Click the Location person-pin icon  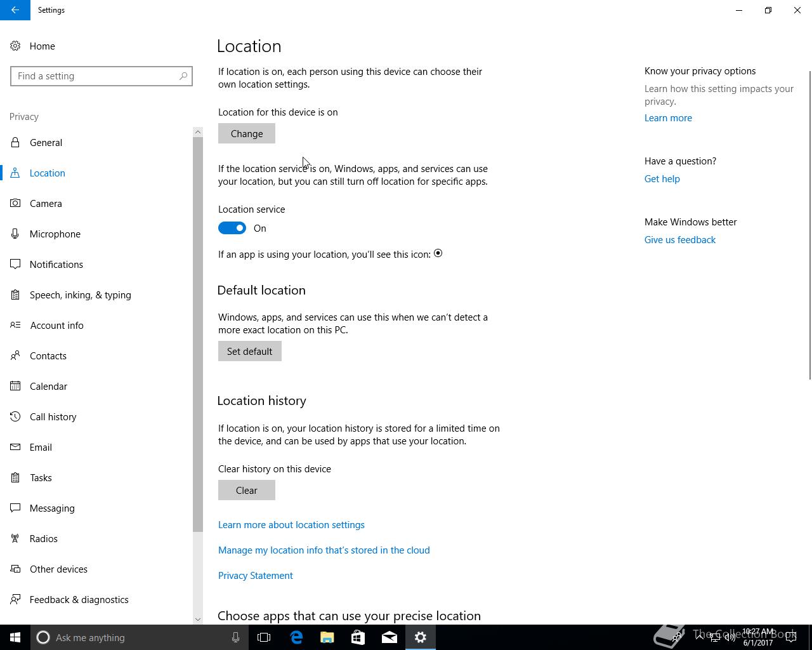(x=15, y=173)
